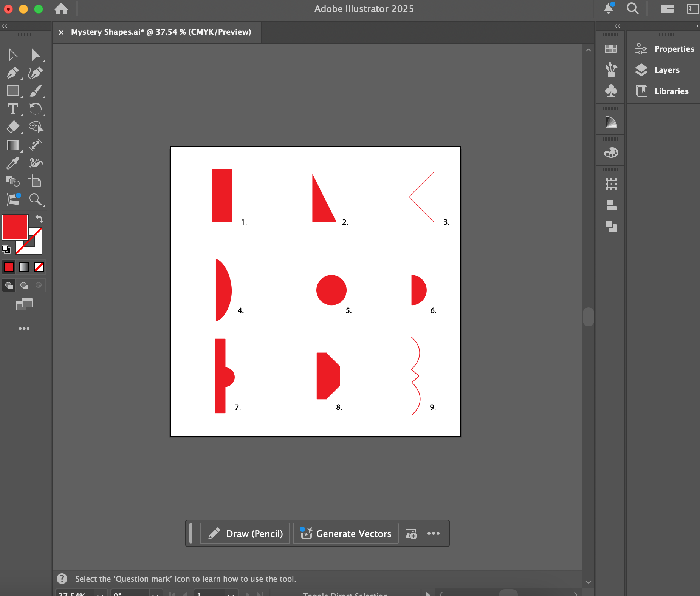Swap the fill and stroke colors

pyautogui.click(x=39, y=219)
